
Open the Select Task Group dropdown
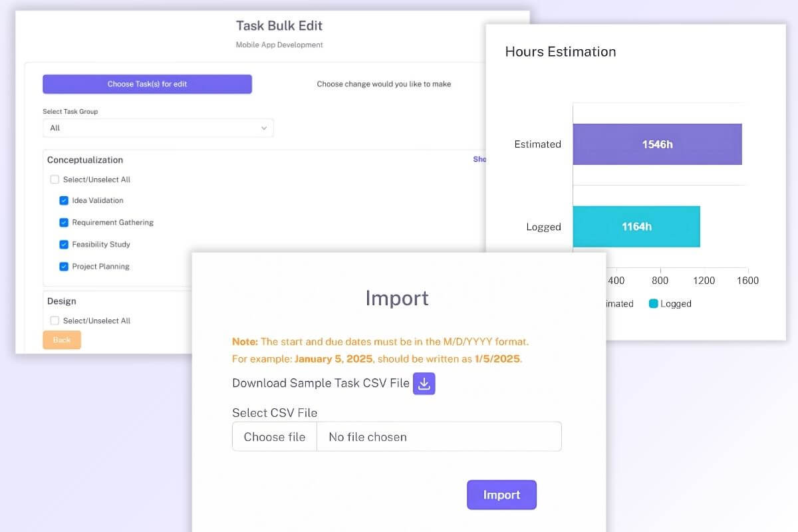tap(158, 128)
